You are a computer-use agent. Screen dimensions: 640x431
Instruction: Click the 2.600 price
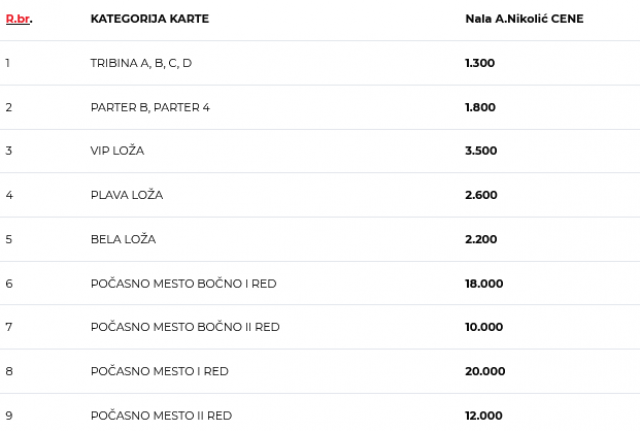click(x=481, y=195)
